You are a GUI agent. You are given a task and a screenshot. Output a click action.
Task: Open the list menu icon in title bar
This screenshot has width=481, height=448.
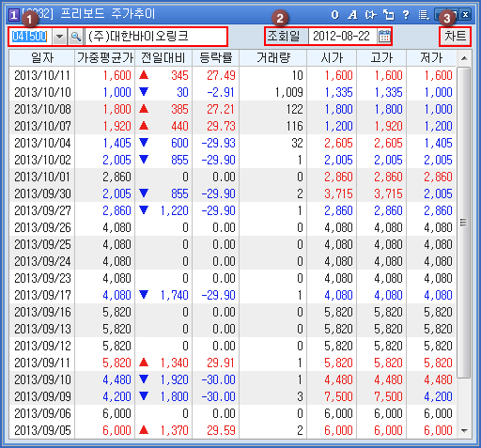(x=424, y=15)
